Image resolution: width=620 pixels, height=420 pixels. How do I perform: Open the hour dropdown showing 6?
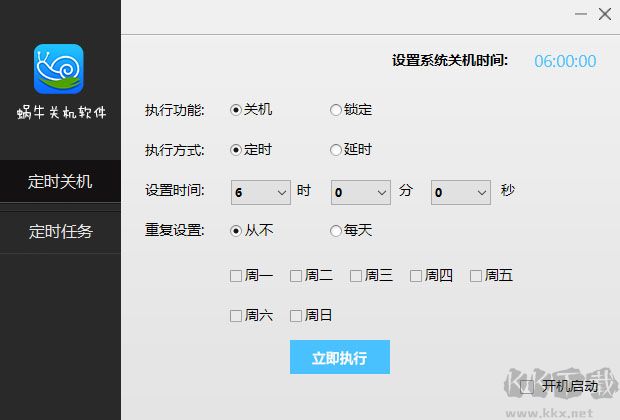click(x=261, y=193)
